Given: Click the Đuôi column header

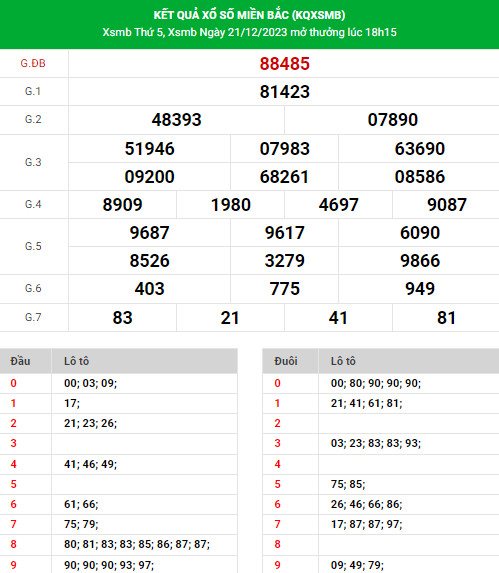Looking at the screenshot, I should pyautogui.click(x=286, y=361).
